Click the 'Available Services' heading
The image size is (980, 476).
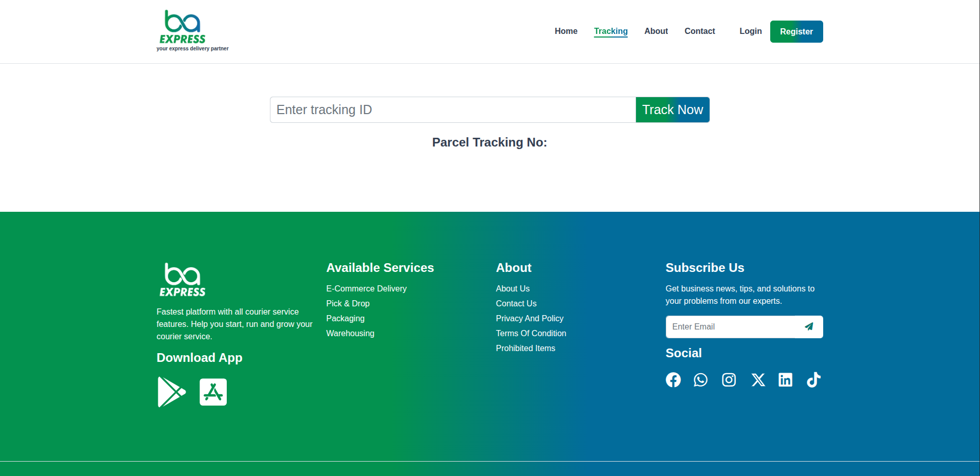(x=380, y=268)
